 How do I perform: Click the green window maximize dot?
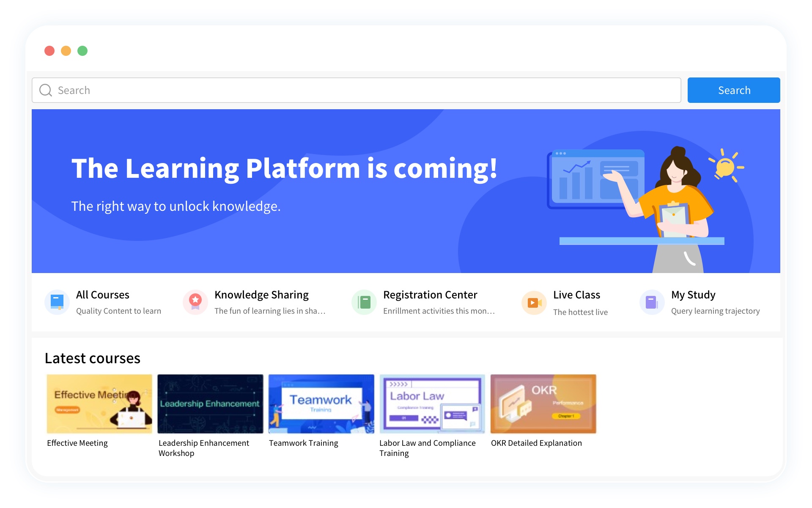pos(82,51)
